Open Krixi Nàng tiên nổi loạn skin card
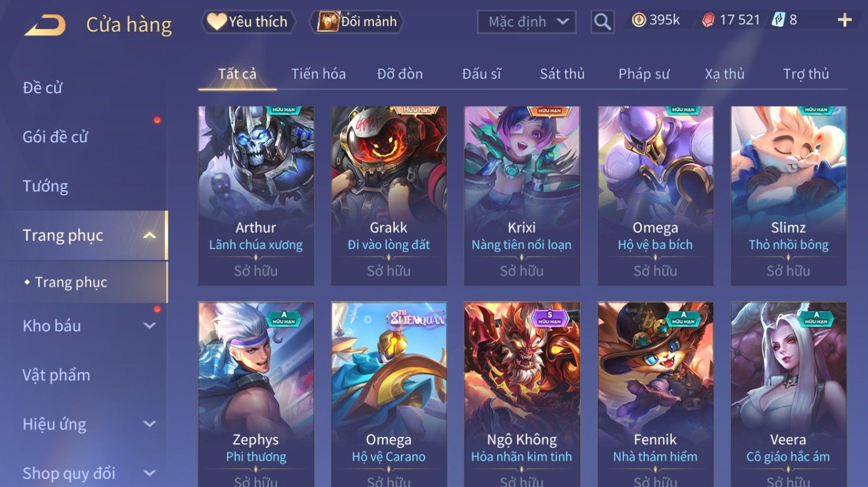Image resolution: width=868 pixels, height=487 pixels. point(522,196)
